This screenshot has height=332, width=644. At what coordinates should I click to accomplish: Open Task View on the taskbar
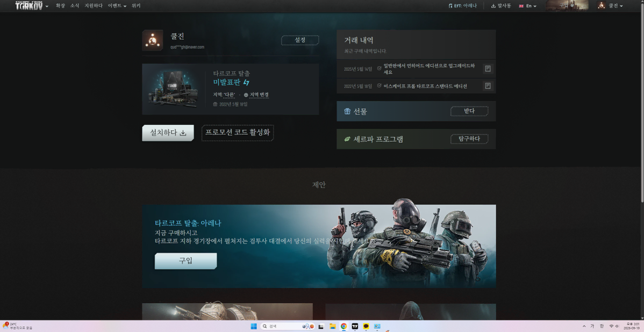pos(321,326)
